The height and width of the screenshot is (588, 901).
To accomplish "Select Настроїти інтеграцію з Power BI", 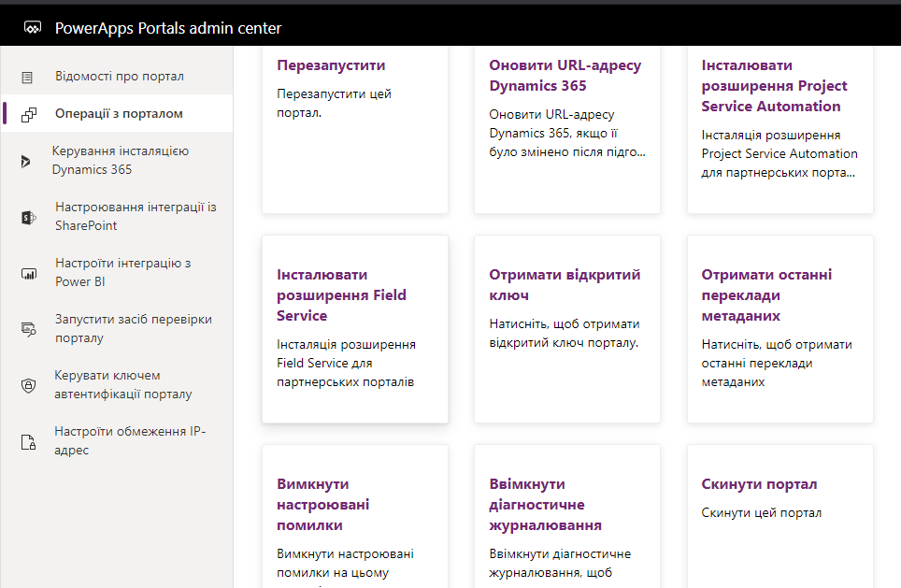I will point(122,273).
